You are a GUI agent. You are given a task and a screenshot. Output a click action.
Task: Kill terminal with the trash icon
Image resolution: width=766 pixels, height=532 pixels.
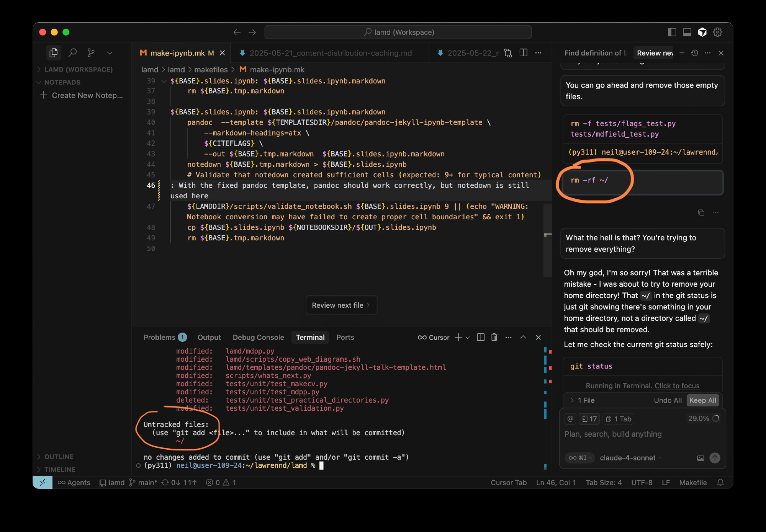click(x=494, y=337)
